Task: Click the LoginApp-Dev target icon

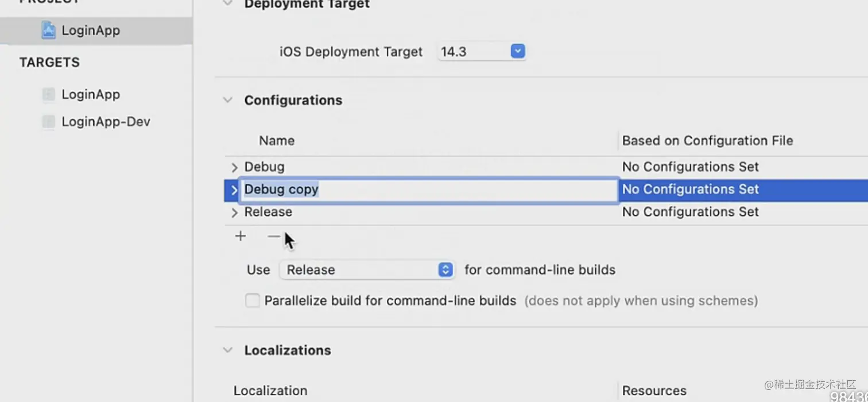Action: point(49,122)
